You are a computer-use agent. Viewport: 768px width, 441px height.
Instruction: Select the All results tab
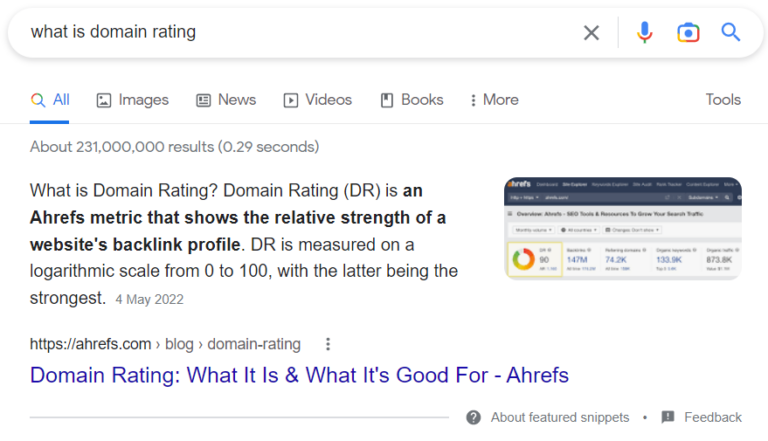(x=50, y=100)
